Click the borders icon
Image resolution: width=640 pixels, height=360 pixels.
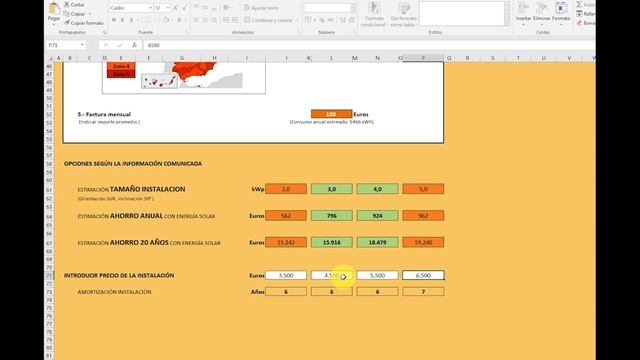(x=148, y=20)
